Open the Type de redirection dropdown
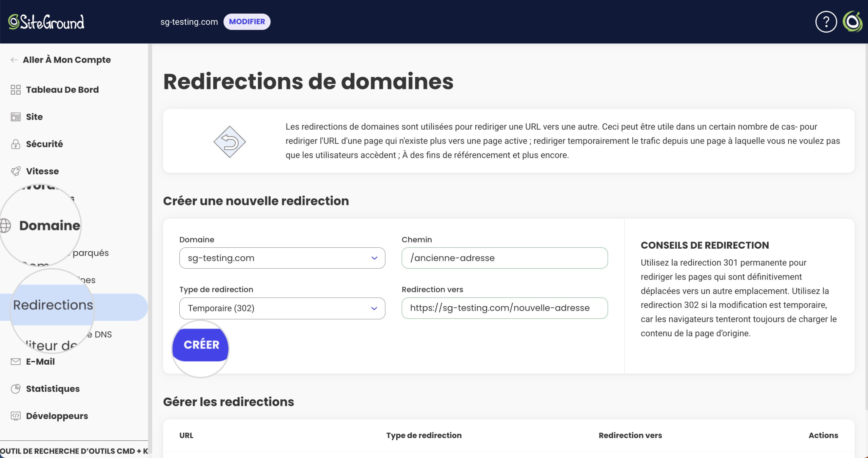 pos(282,308)
